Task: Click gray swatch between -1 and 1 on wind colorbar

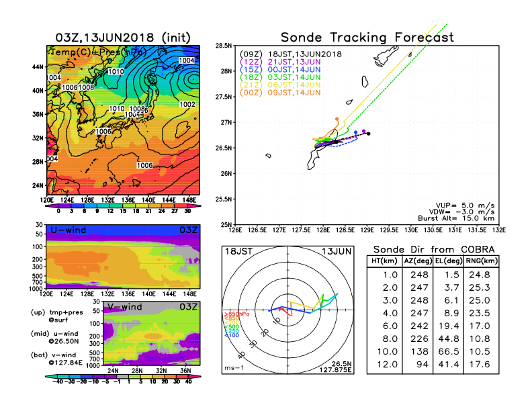Action: click(x=123, y=376)
